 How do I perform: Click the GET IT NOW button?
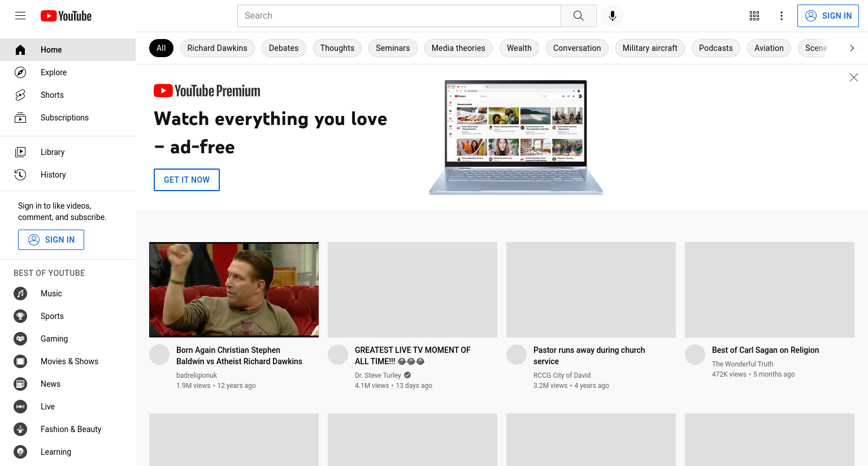186,180
